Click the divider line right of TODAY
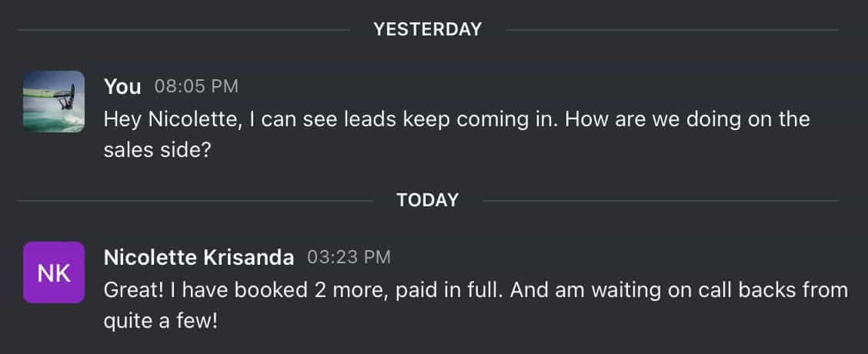868x354 pixels. pos(661,201)
